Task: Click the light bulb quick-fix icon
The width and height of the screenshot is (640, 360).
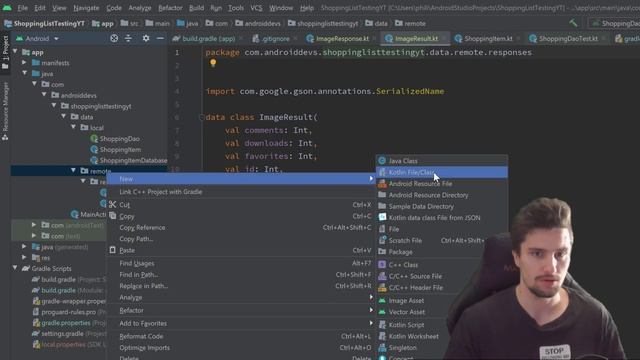Action: [213, 63]
